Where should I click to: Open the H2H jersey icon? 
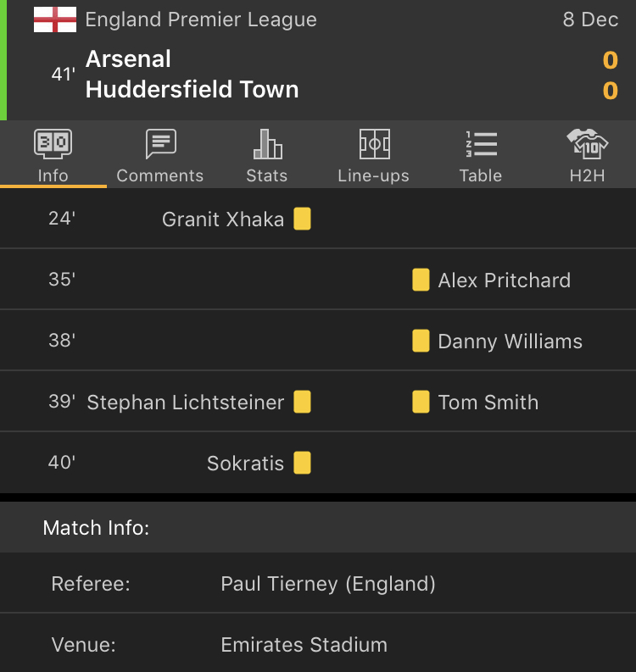click(x=588, y=144)
